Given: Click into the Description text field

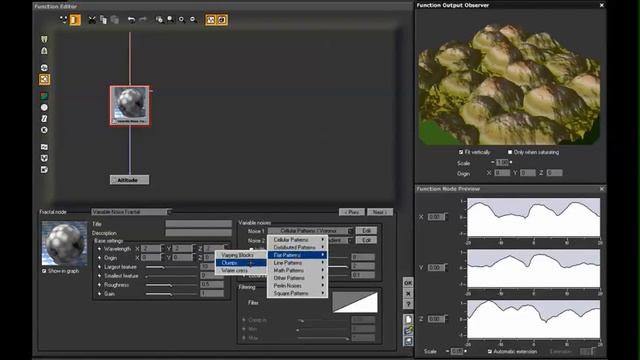Looking at the screenshot, I should click(198, 233).
